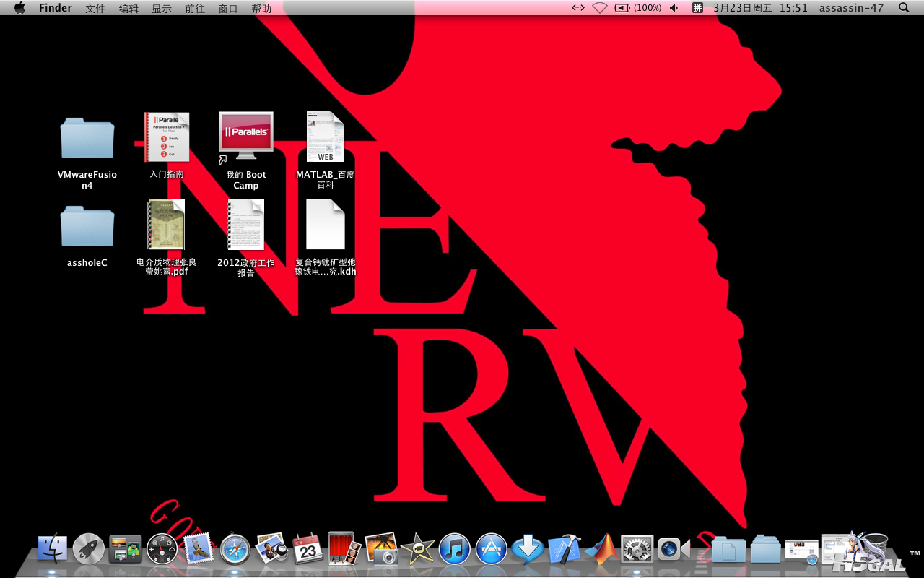The width and height of the screenshot is (924, 578).
Task: Open Finder from the Dock
Action: click(x=52, y=549)
